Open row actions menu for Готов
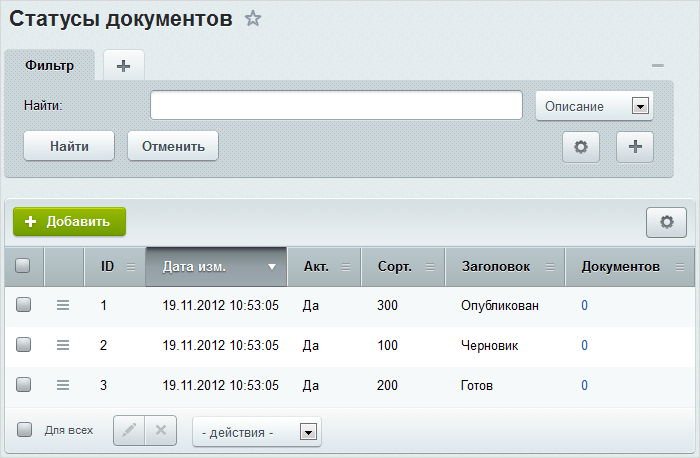Viewport: 700px width, 458px height. tap(63, 385)
